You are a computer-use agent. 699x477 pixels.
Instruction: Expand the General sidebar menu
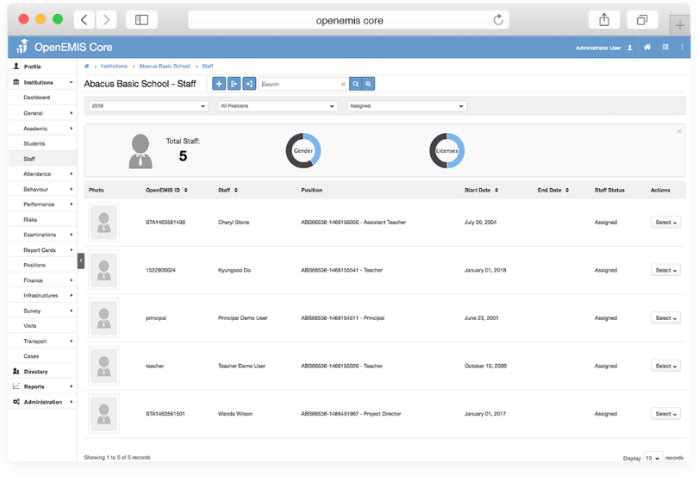[x=43, y=113]
